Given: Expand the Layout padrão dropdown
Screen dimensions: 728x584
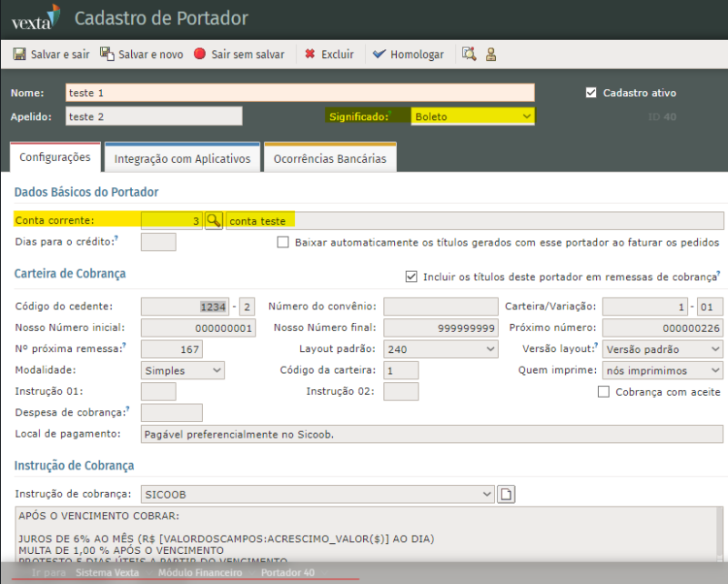Looking at the screenshot, I should (x=440, y=349).
